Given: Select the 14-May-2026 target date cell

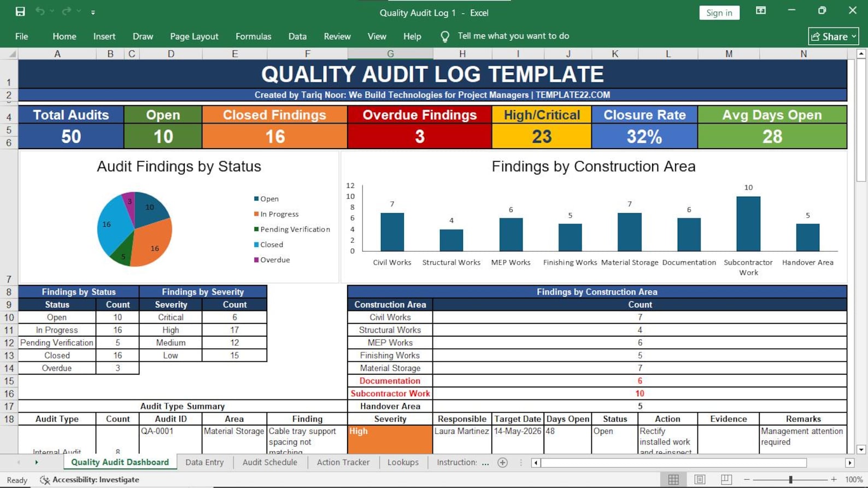Looking at the screenshot, I should [x=518, y=439].
